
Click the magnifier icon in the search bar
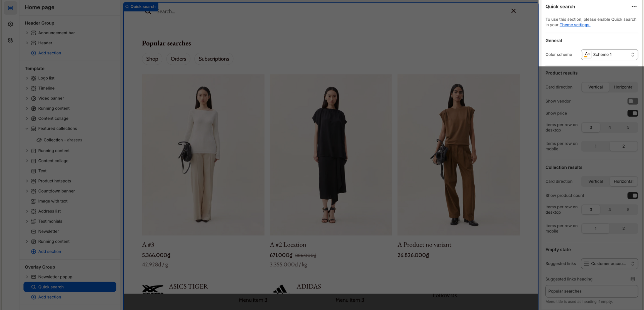[148, 12]
